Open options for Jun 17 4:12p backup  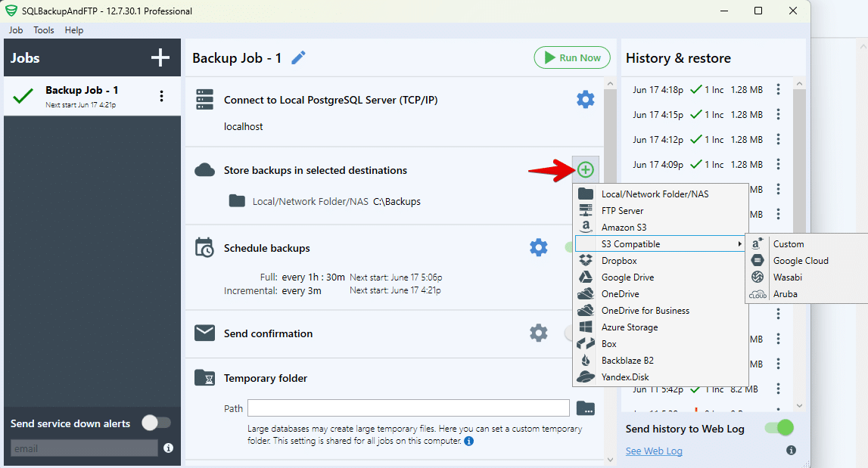pyautogui.click(x=778, y=139)
